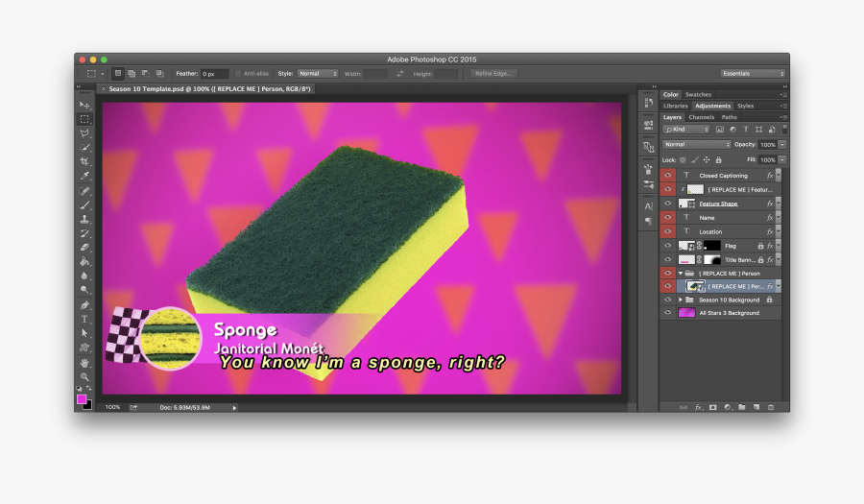
Task: Click the Refine Edge button
Action: point(493,73)
